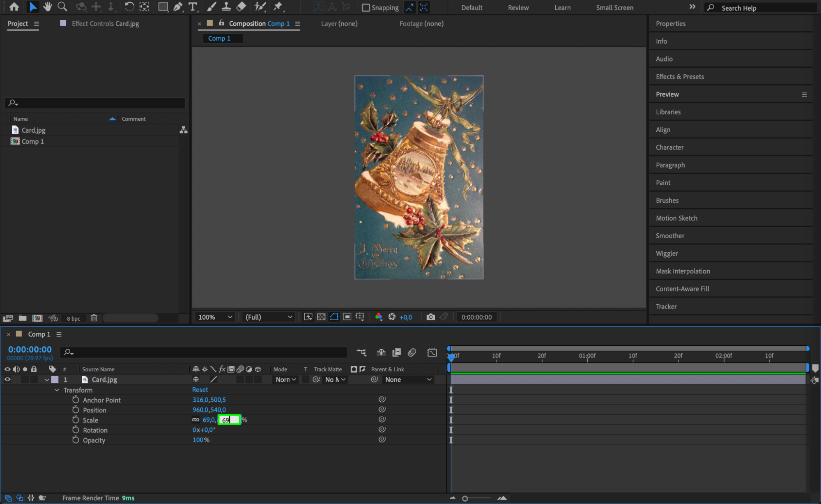Open the (Full) resolution dropdown
Image resolution: width=821 pixels, height=504 pixels.
click(x=269, y=317)
